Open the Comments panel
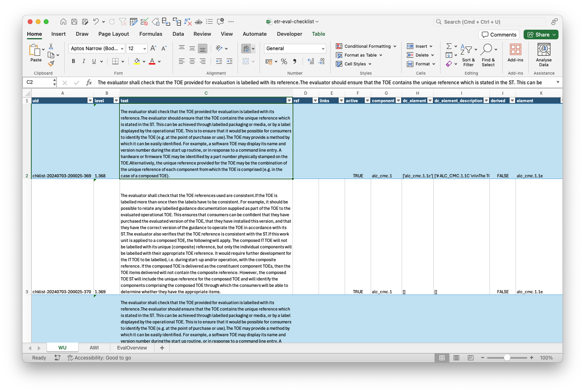The width and height of the screenshot is (585, 392). point(499,35)
